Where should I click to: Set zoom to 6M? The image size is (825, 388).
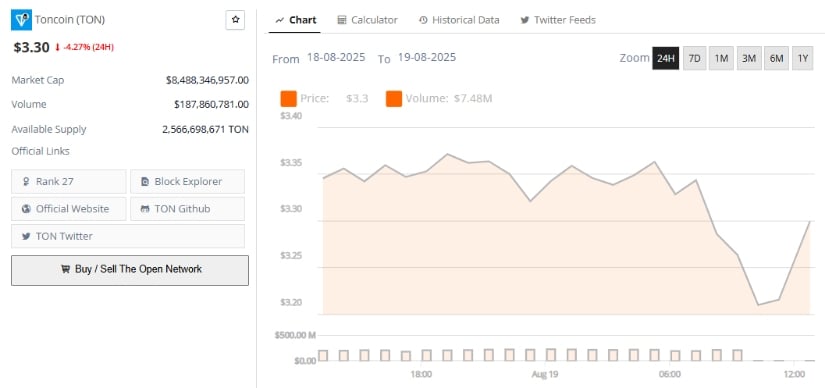click(x=776, y=58)
